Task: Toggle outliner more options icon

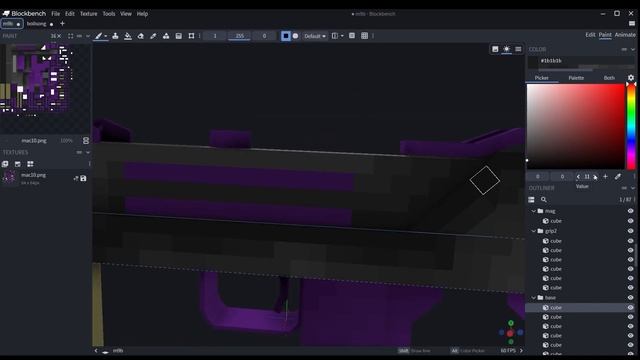Action: (531, 200)
